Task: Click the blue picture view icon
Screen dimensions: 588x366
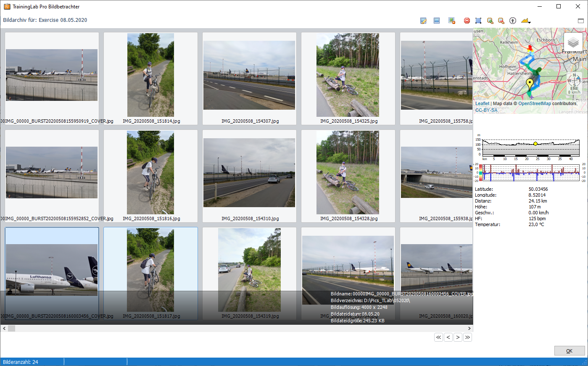Action: 437,21
